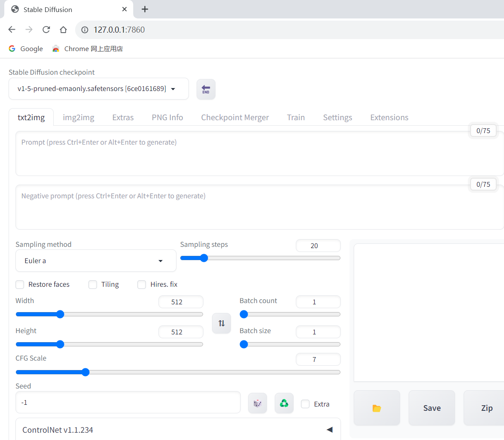Open the Stable Diffusion checkpoint dropdown

99,89
